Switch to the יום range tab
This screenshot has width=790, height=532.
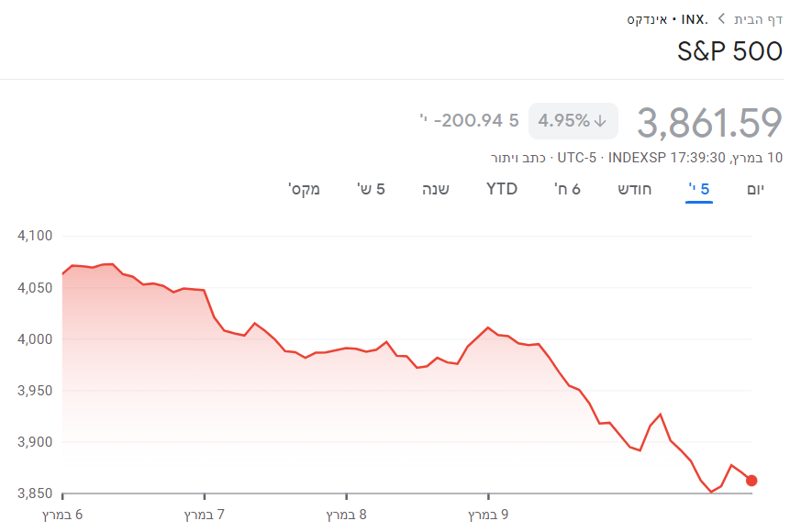tap(755, 190)
